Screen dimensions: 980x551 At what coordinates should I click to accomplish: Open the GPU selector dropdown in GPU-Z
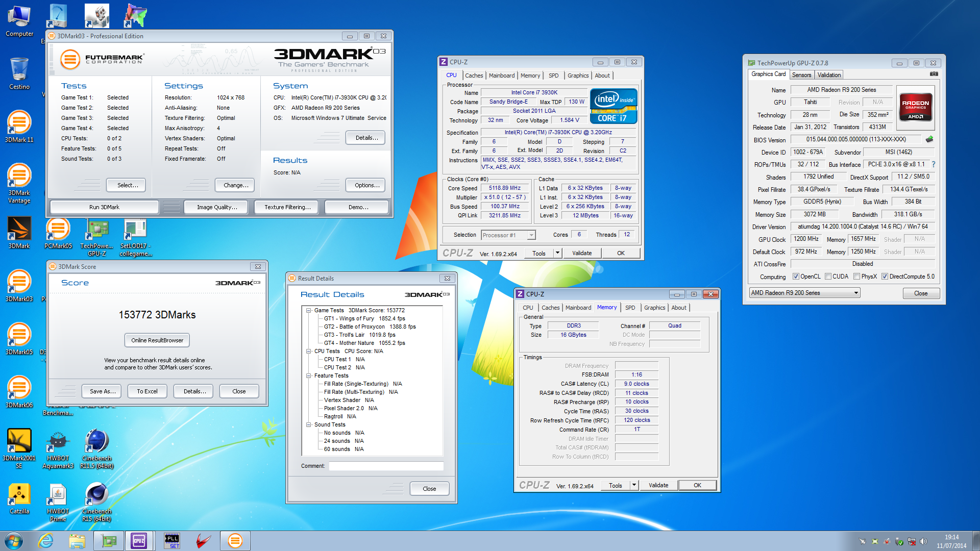tap(804, 293)
